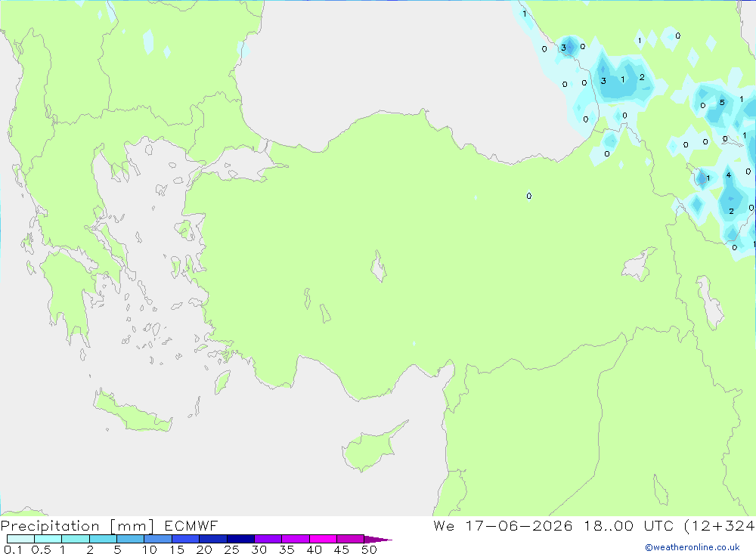Select the 2–5 mm legend color box

click(x=103, y=539)
